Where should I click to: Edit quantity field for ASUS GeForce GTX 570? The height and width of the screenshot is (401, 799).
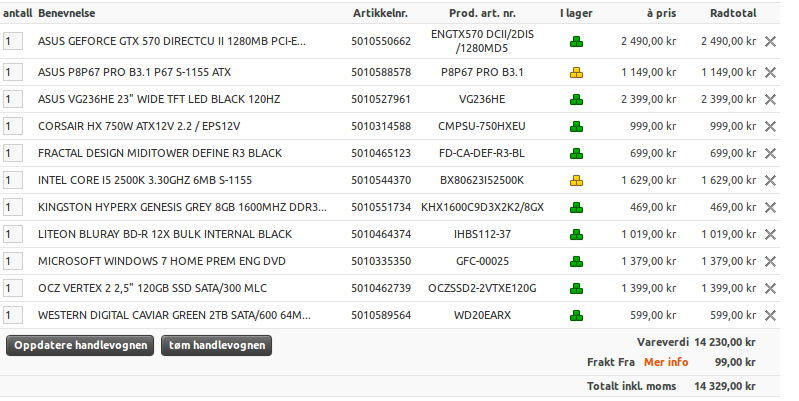click(13, 41)
